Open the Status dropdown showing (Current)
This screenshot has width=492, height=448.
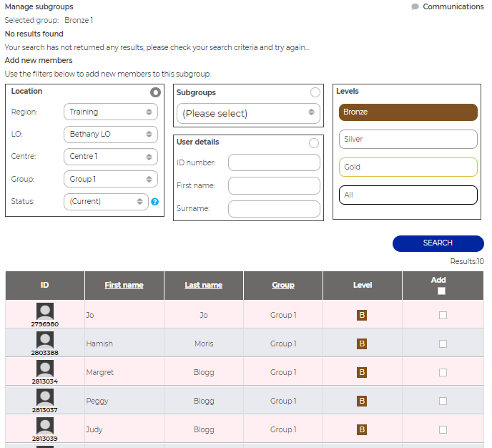[106, 202]
